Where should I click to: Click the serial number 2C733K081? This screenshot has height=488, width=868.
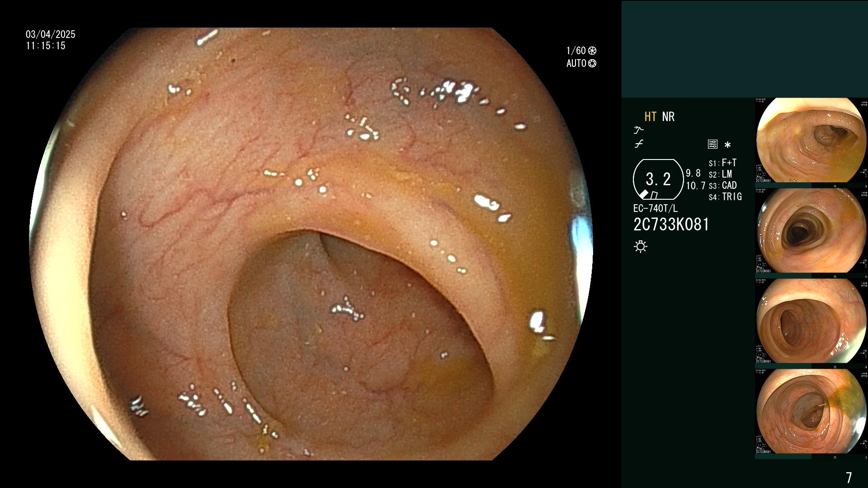[x=671, y=225]
